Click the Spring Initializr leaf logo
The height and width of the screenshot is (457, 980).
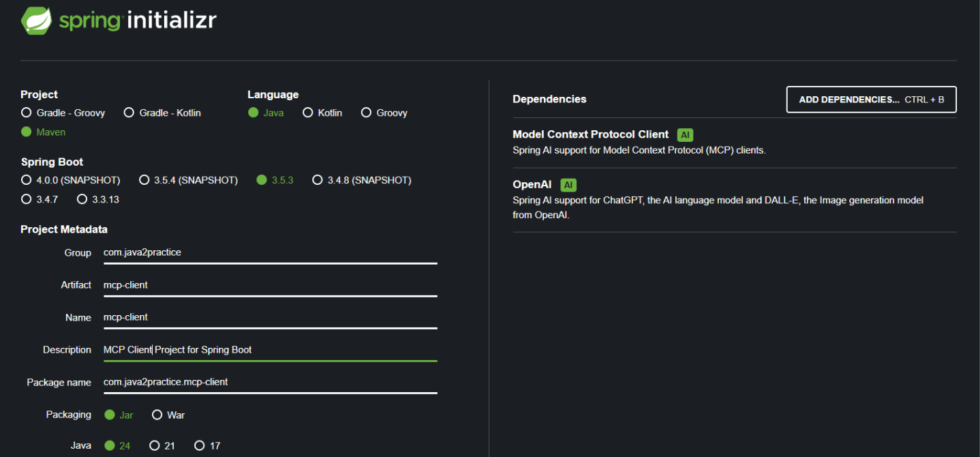36,20
